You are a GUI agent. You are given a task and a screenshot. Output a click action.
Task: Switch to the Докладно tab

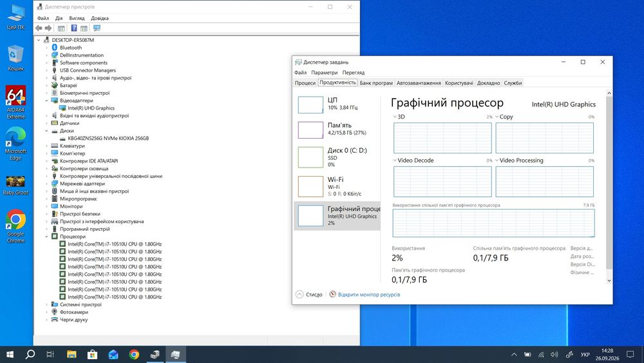(489, 83)
